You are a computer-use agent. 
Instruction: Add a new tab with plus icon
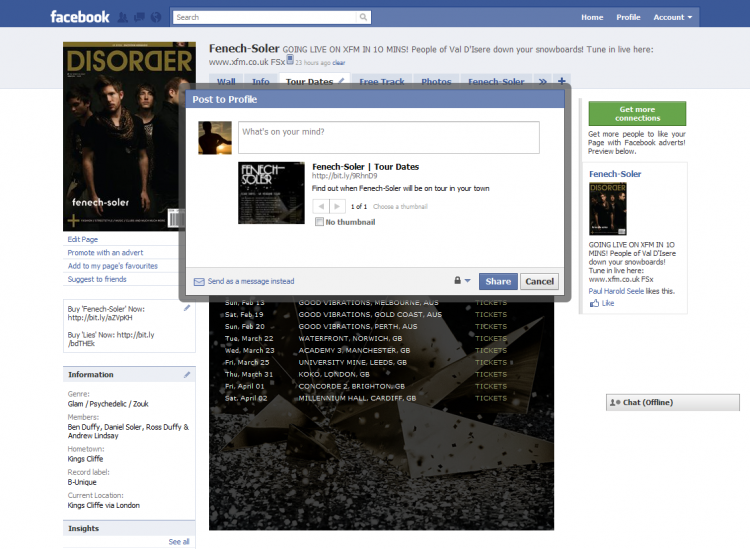[562, 81]
